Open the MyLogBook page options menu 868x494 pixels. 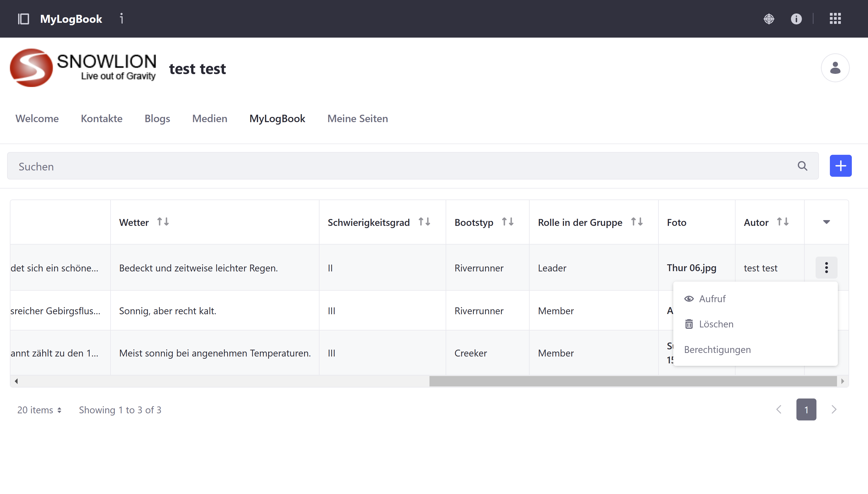click(122, 19)
